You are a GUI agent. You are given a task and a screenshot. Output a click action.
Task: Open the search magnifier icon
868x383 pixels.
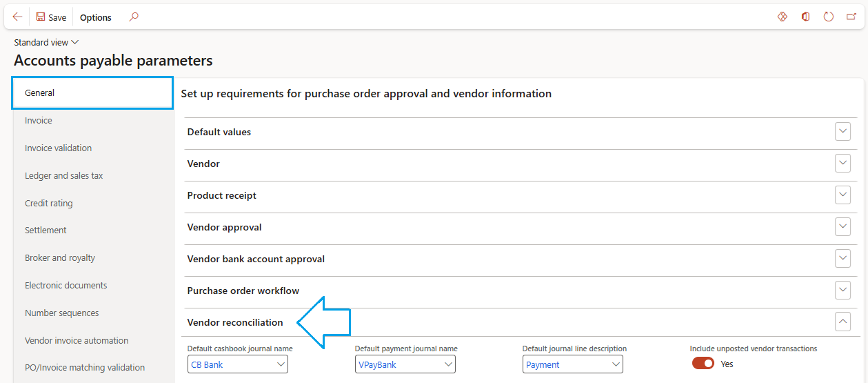point(134,17)
